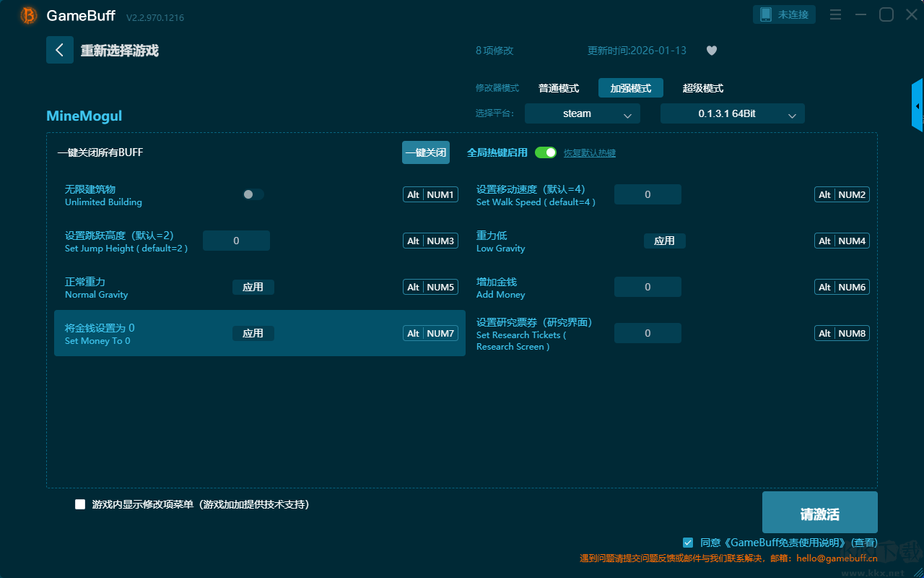
Task: Click the phone not-connected icon button
Action: click(x=785, y=14)
